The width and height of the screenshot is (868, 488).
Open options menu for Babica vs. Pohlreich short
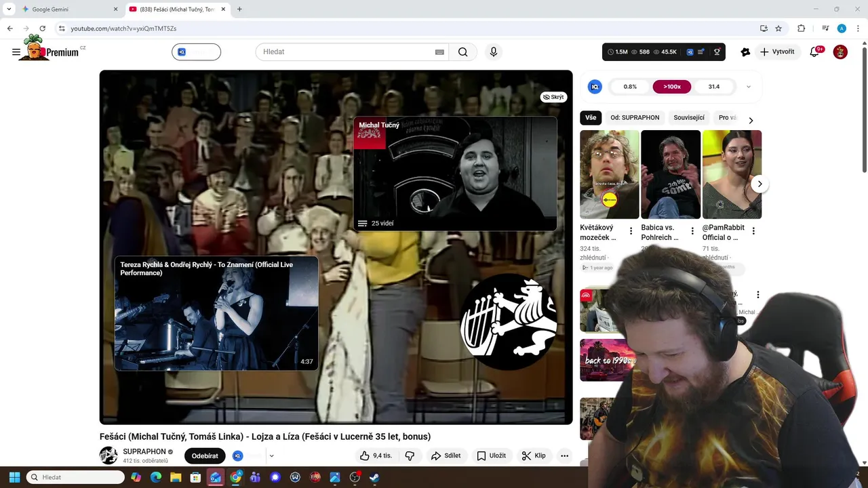pos(692,231)
